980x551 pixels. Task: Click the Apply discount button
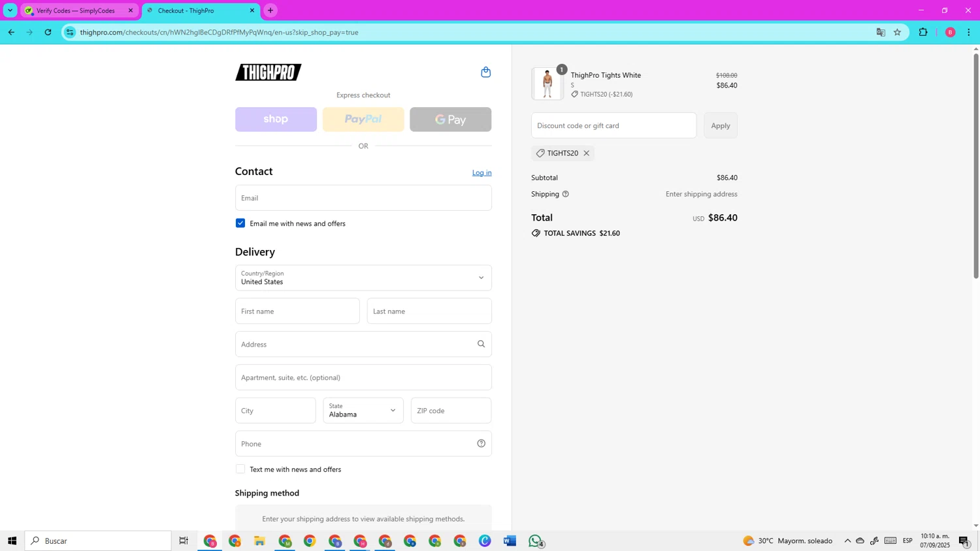click(721, 125)
